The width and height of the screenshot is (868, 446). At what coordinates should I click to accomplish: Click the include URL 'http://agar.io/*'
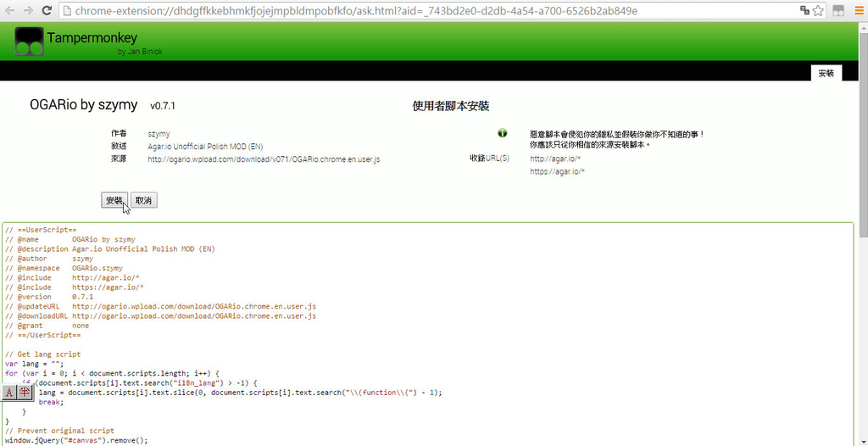(555, 159)
